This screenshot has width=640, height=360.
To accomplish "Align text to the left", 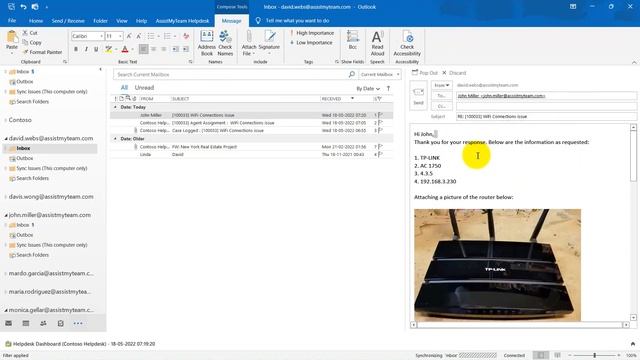I will (143, 49).
